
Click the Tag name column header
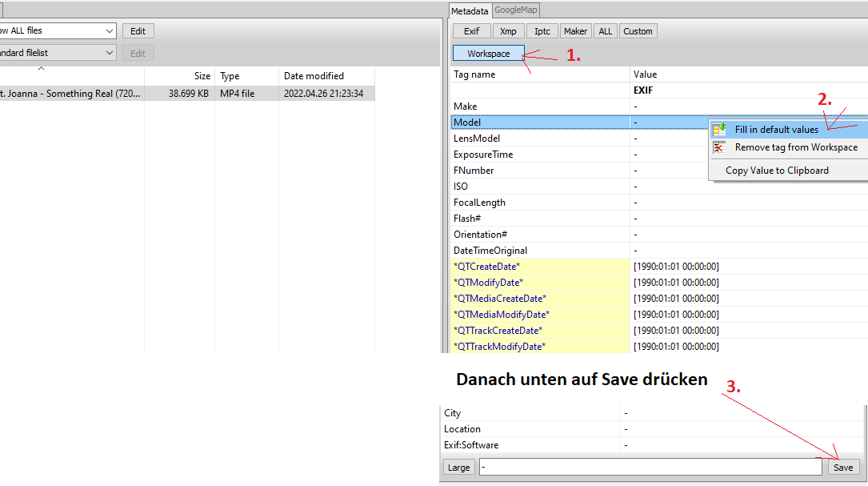pos(540,74)
